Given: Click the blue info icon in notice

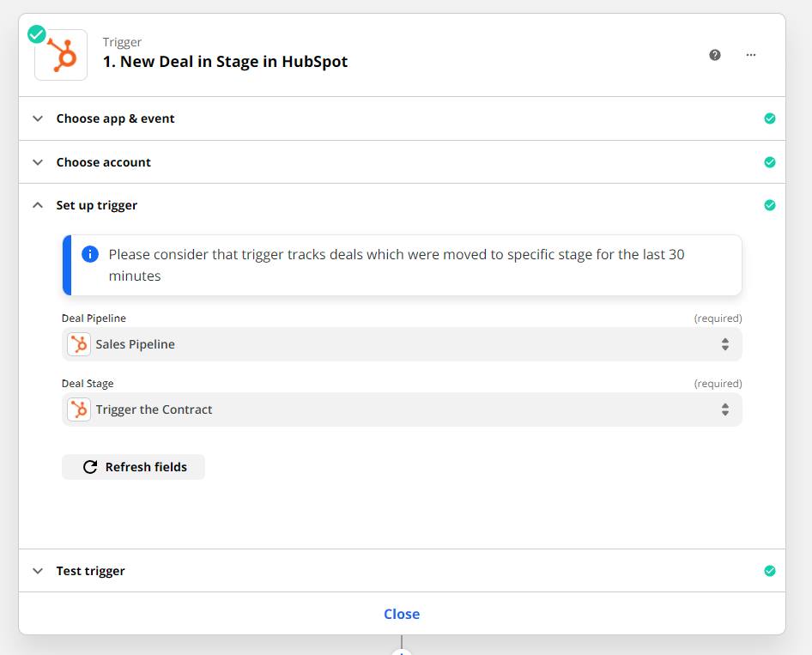Looking at the screenshot, I should [x=90, y=254].
